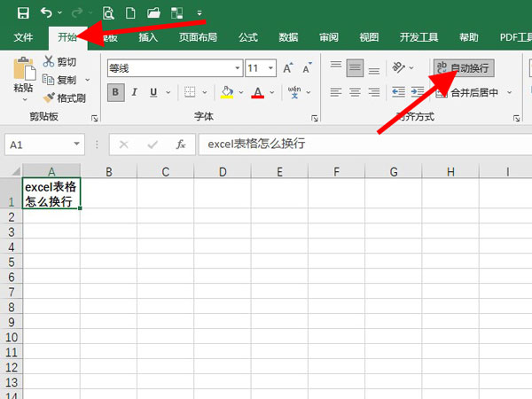Switch to the 插入 (Insert) tab
This screenshot has width=532, height=399.
click(x=148, y=37)
